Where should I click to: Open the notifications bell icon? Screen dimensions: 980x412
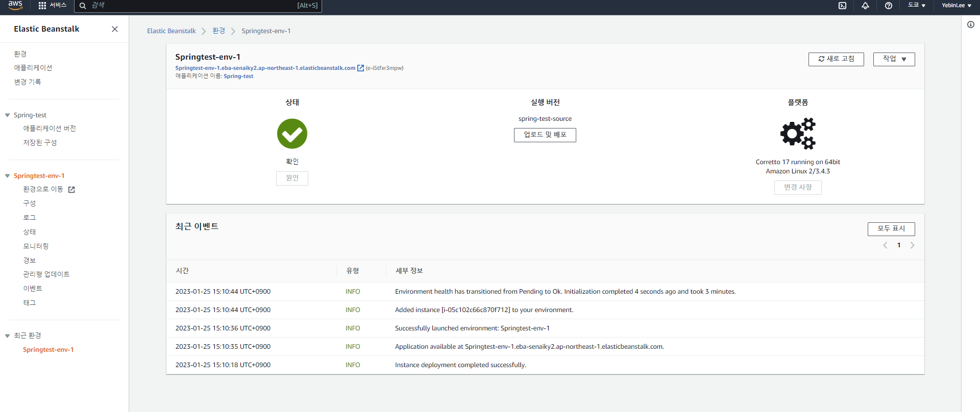click(x=865, y=6)
